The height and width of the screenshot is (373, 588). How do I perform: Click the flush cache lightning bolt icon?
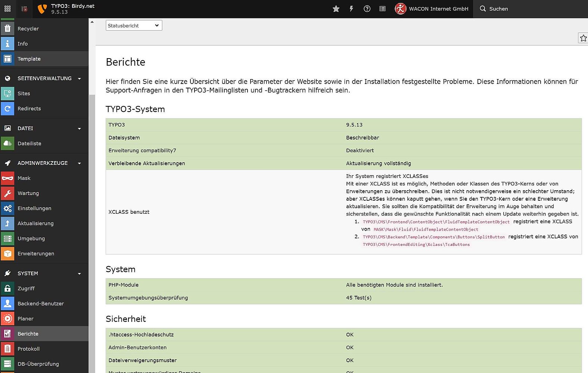pos(351,9)
